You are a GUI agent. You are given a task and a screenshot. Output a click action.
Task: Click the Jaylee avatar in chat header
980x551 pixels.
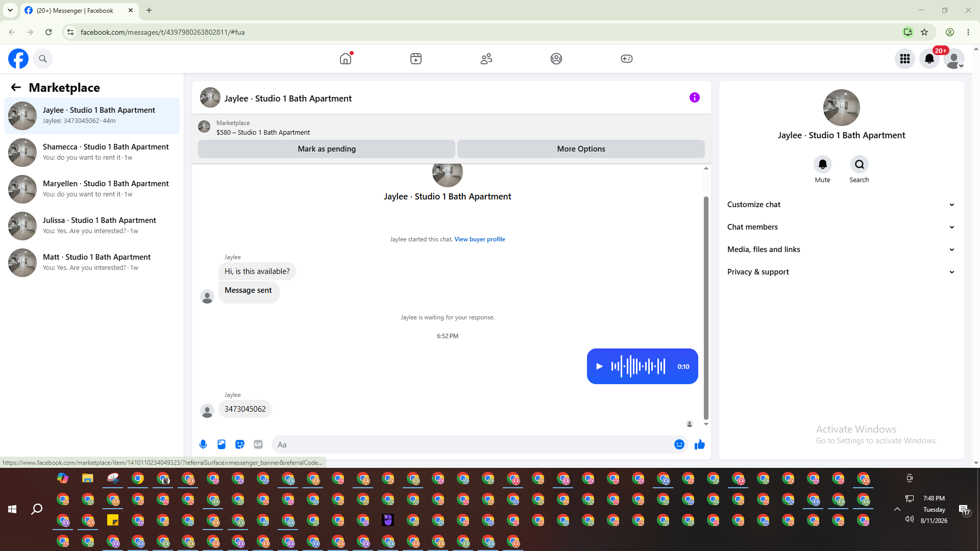point(210,97)
